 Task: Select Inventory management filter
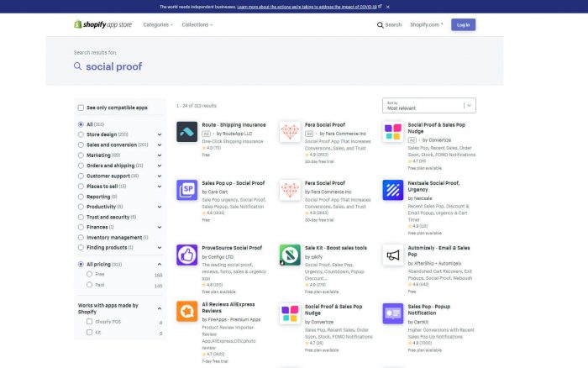(81, 238)
